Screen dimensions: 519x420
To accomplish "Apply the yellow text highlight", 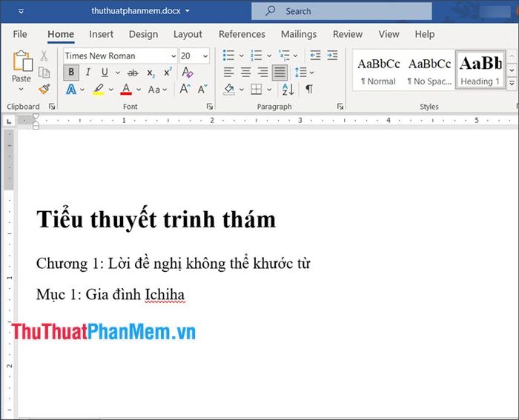I will click(99, 90).
